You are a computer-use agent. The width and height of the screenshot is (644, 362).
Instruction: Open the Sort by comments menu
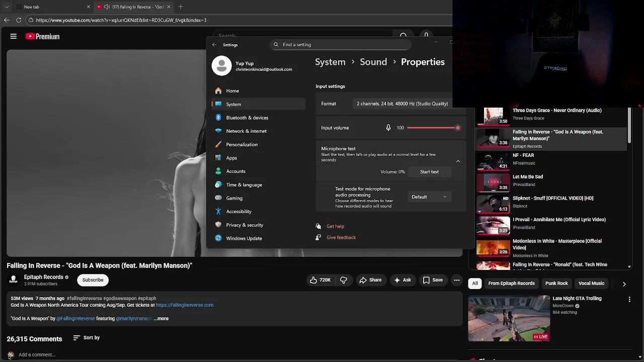tap(87, 338)
